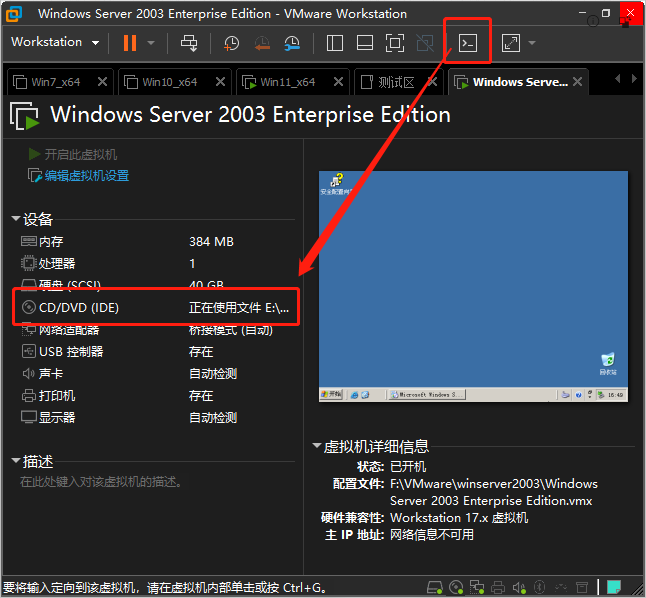Close the Windows Server tab
Viewport: 646px width, 598px height.
pyautogui.click(x=578, y=82)
